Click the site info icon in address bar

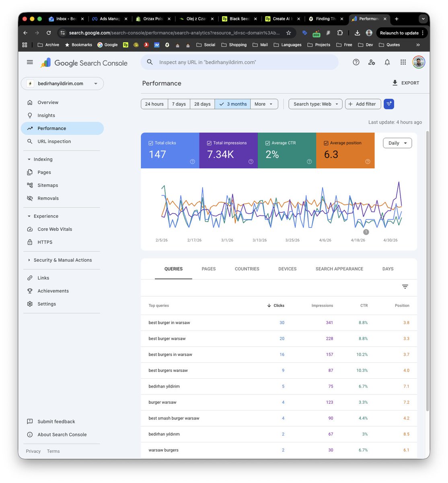pos(62,33)
